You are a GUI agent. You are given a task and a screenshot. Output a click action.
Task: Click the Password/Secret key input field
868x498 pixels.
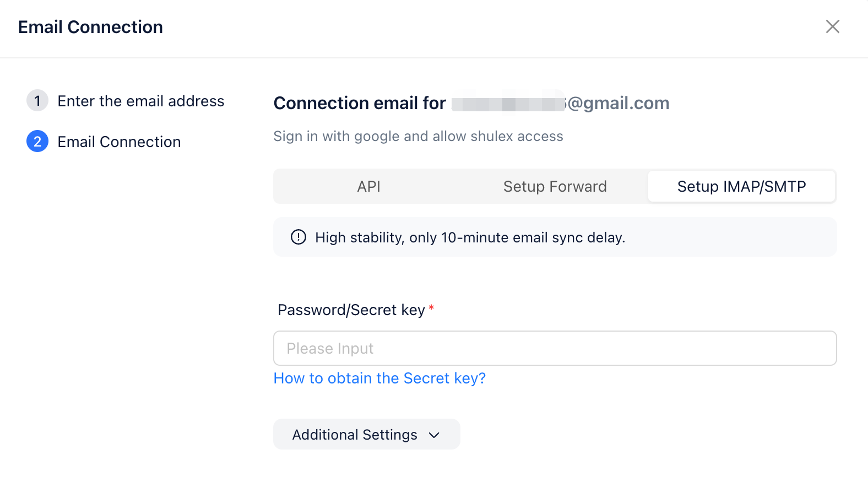555,348
